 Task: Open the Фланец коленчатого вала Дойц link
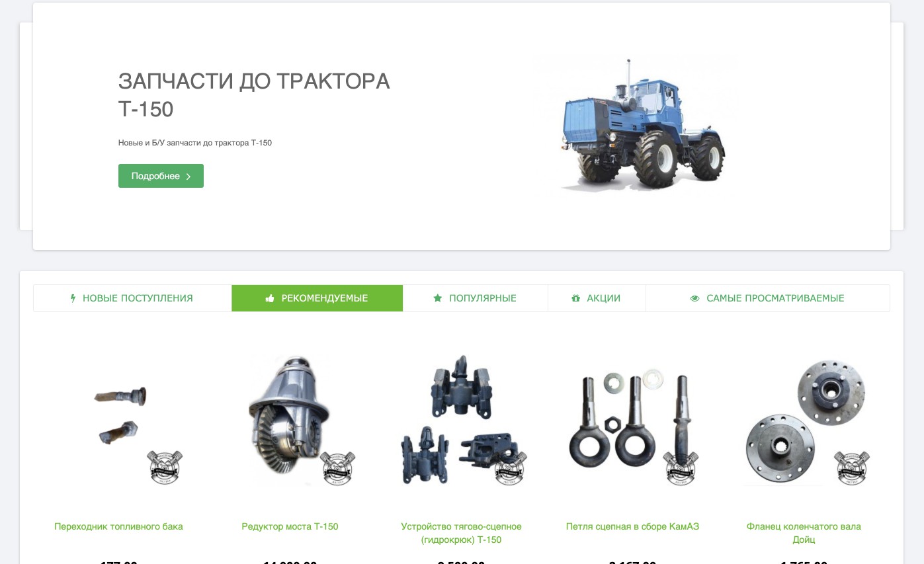(x=804, y=534)
